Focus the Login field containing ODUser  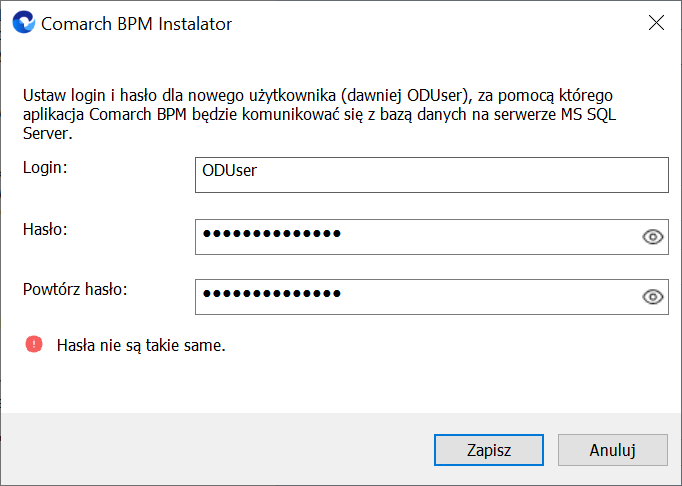(x=431, y=175)
